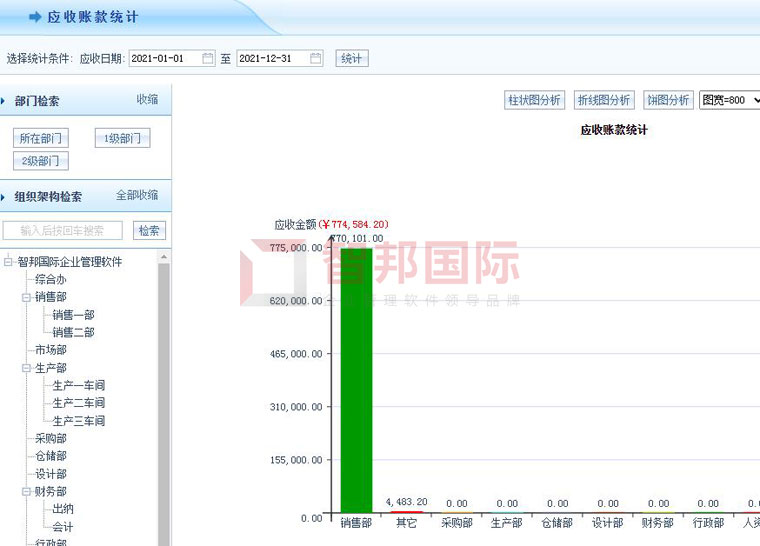Click the 采购部 x-axis label
This screenshot has width=760, height=546.
(x=457, y=523)
